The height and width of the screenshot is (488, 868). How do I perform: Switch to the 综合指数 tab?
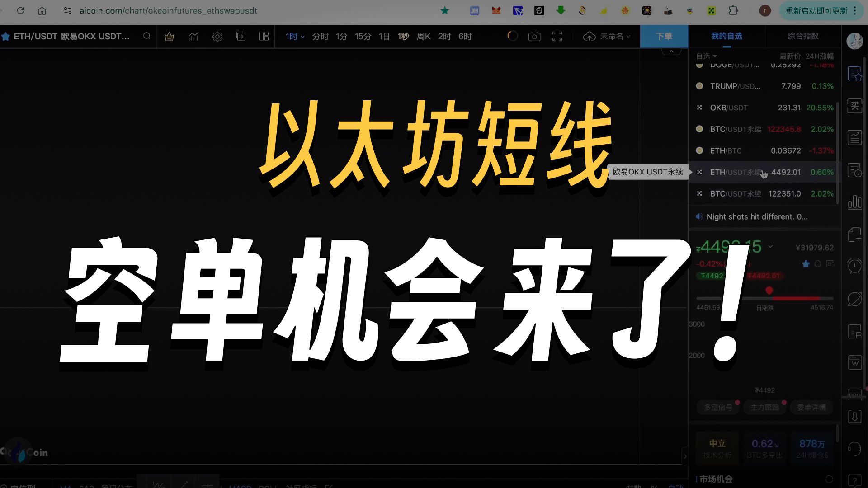pos(802,36)
